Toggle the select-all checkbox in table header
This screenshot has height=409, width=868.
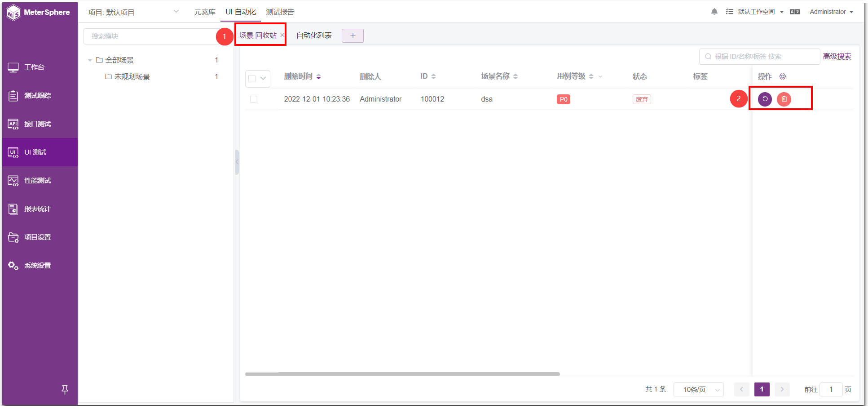click(x=252, y=79)
